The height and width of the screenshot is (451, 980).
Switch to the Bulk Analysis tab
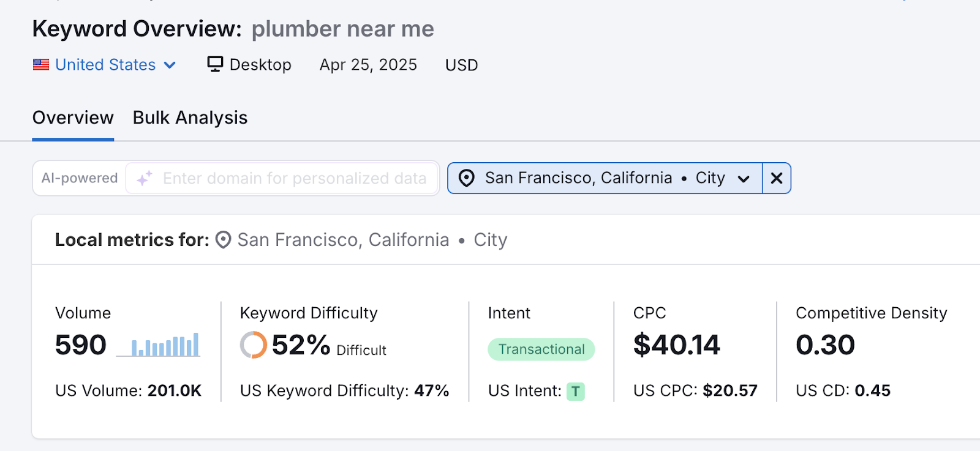pyautogui.click(x=190, y=117)
